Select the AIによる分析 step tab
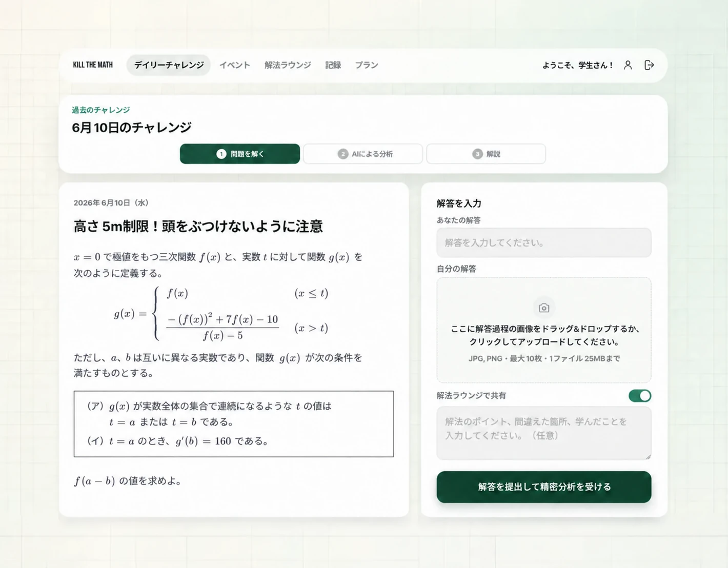Viewport: 728px width, 568px height. 363,154
